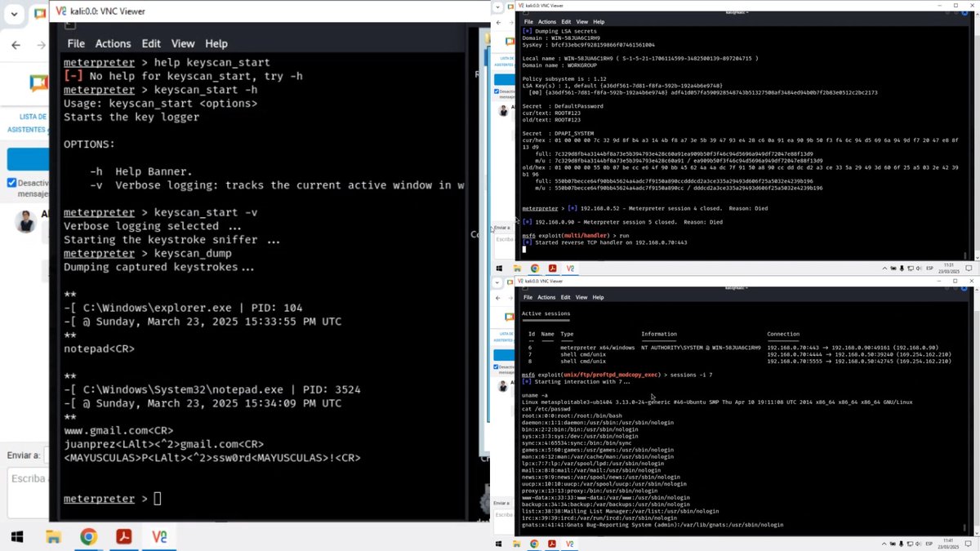Open Chrome icon under Active sessions window

pos(535,544)
